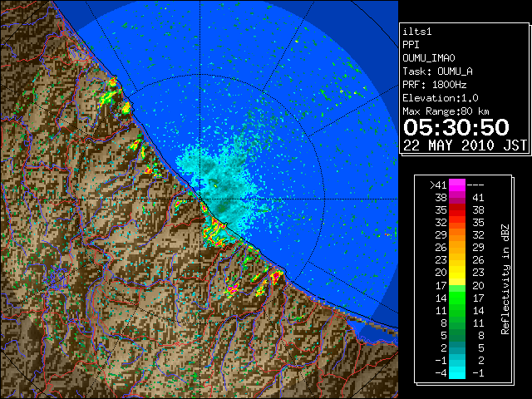Select the 'PPI' scan type text
Screen dimensions: 532x399
pyautogui.click(x=411, y=45)
